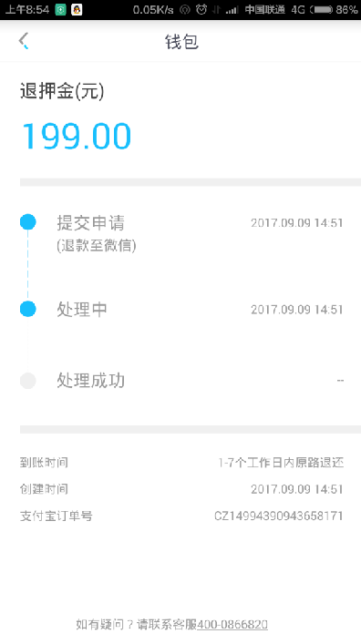The height and width of the screenshot is (644, 361).
Task: Tap the blue 提交申请 step dot
Action: 28,221
